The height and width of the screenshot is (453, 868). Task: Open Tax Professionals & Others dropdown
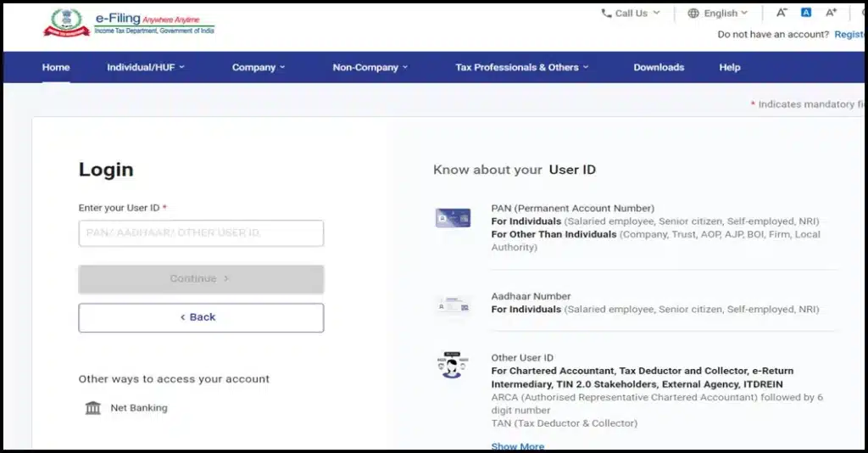522,68
